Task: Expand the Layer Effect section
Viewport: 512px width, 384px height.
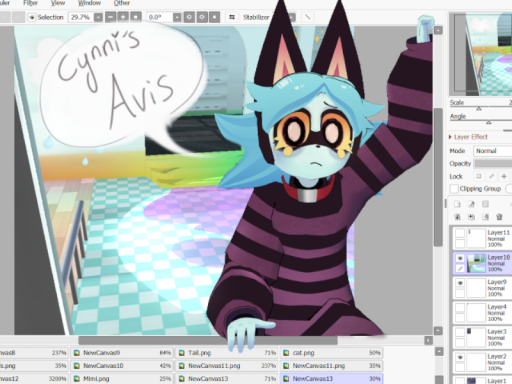Action: coord(468,137)
